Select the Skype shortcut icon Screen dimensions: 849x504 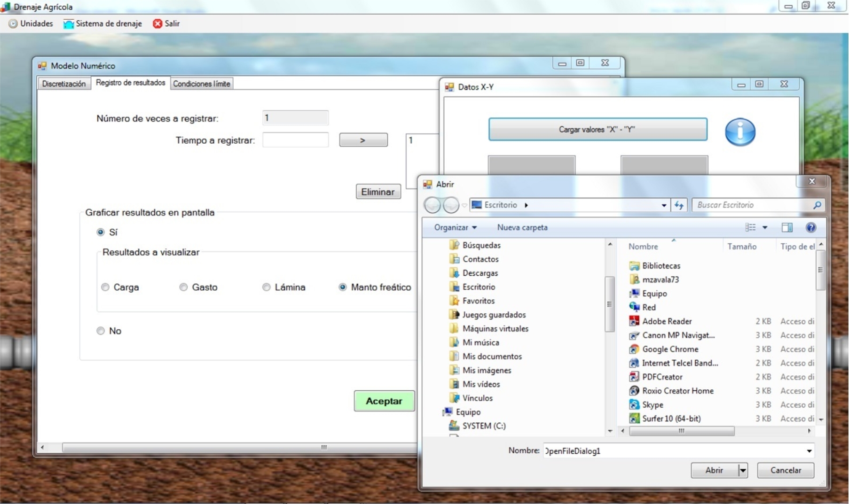click(634, 404)
